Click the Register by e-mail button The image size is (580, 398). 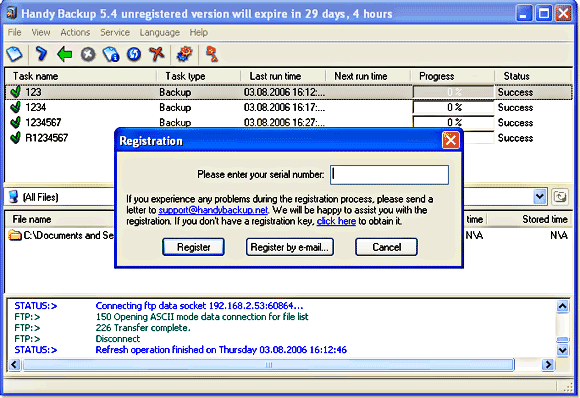click(x=290, y=247)
